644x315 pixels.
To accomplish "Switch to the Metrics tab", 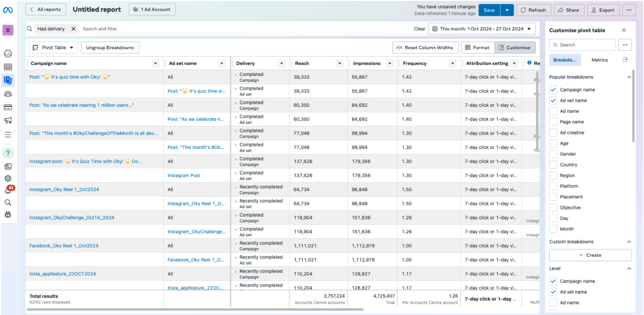I will tap(600, 60).
